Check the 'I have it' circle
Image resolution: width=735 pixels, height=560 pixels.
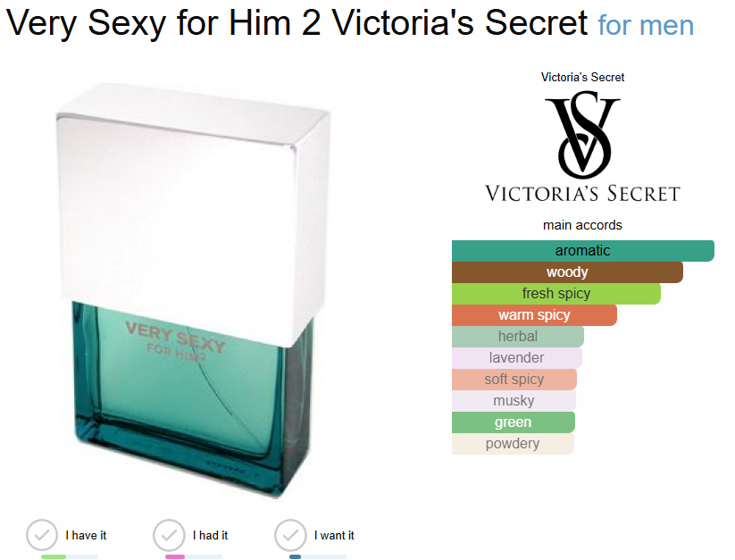[42, 535]
